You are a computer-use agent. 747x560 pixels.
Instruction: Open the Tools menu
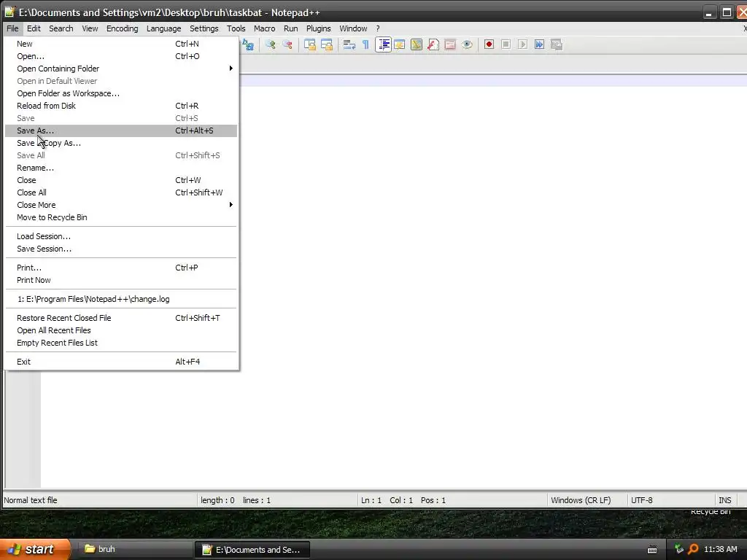coord(236,28)
